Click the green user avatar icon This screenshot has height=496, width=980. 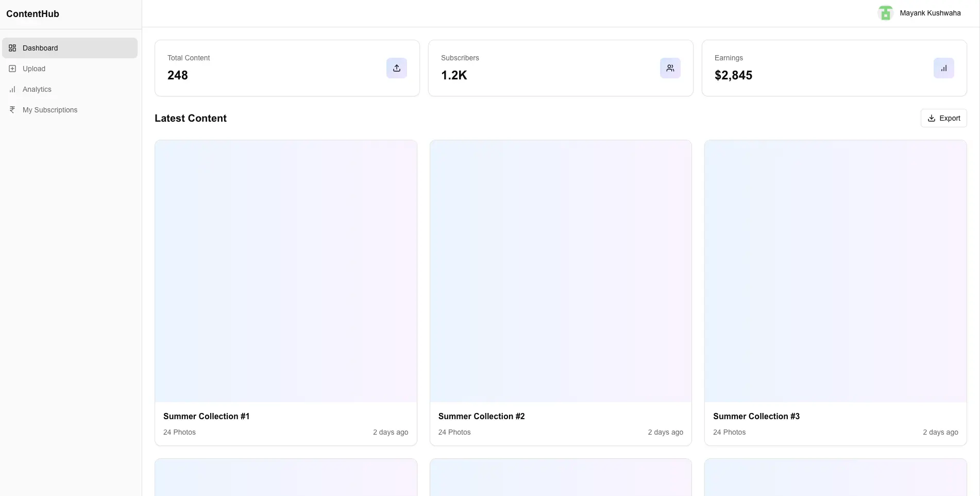click(885, 13)
